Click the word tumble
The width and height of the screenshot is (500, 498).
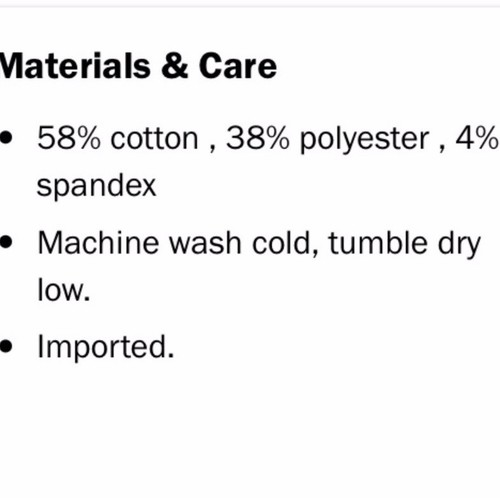[378, 242]
